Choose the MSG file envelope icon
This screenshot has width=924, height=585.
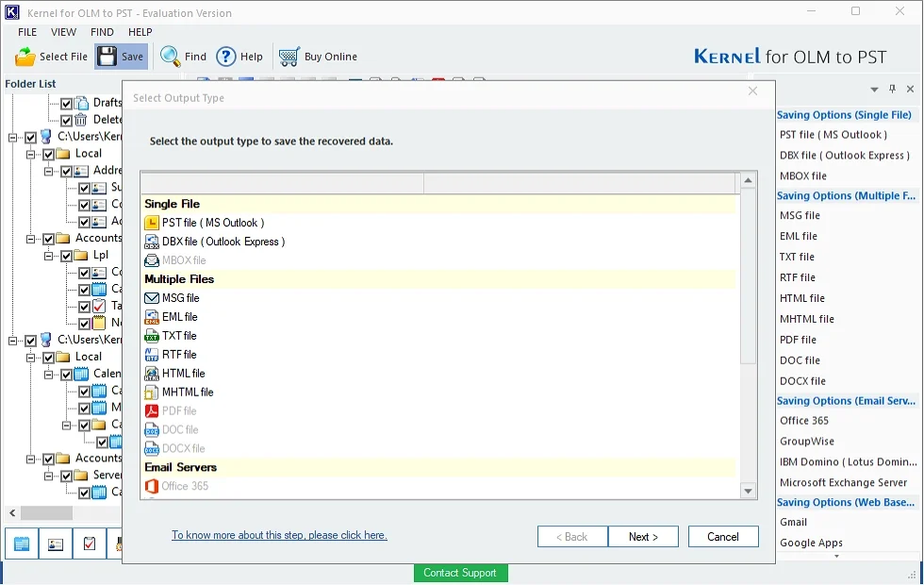click(x=152, y=298)
